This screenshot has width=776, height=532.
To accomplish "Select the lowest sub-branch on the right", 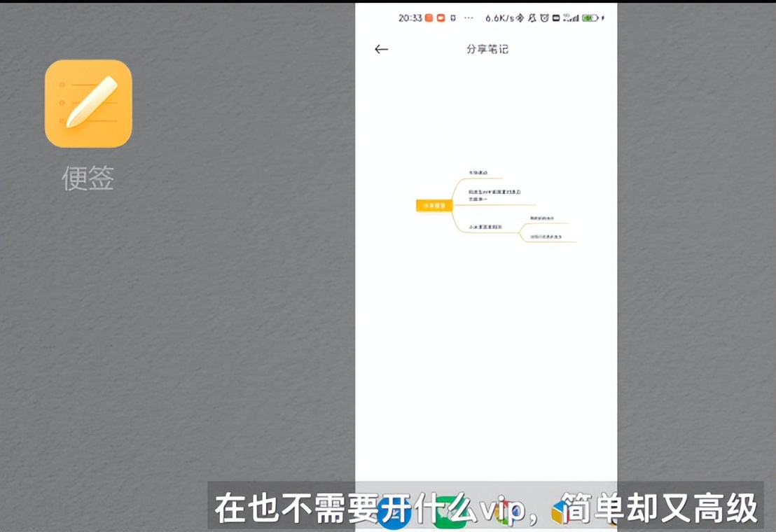I will pos(546,237).
